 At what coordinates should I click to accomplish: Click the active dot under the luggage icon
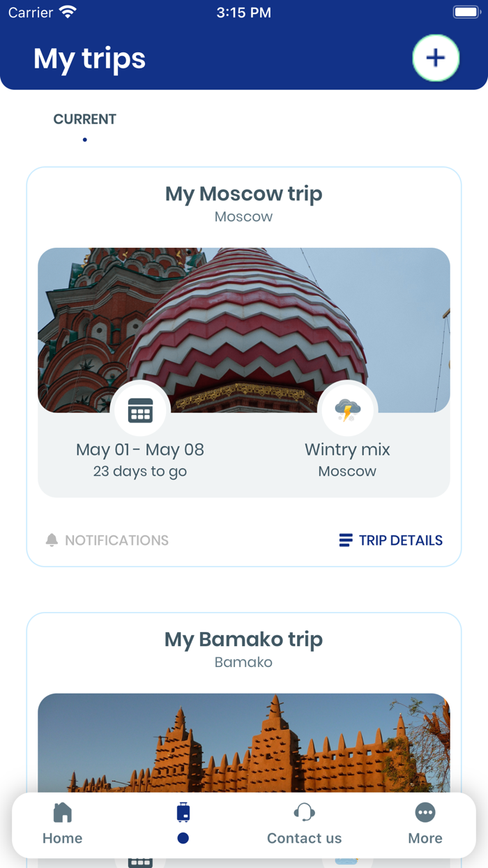pyautogui.click(x=183, y=838)
